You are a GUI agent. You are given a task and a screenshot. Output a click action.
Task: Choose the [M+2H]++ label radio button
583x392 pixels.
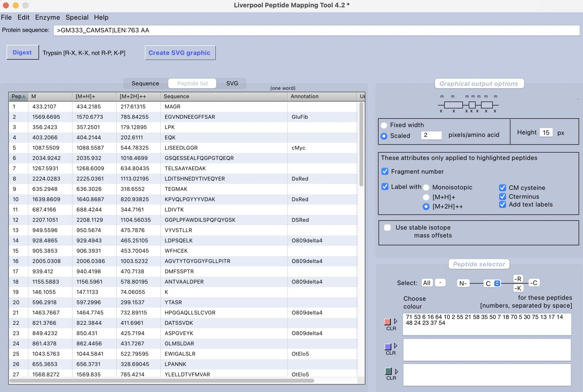click(x=426, y=207)
